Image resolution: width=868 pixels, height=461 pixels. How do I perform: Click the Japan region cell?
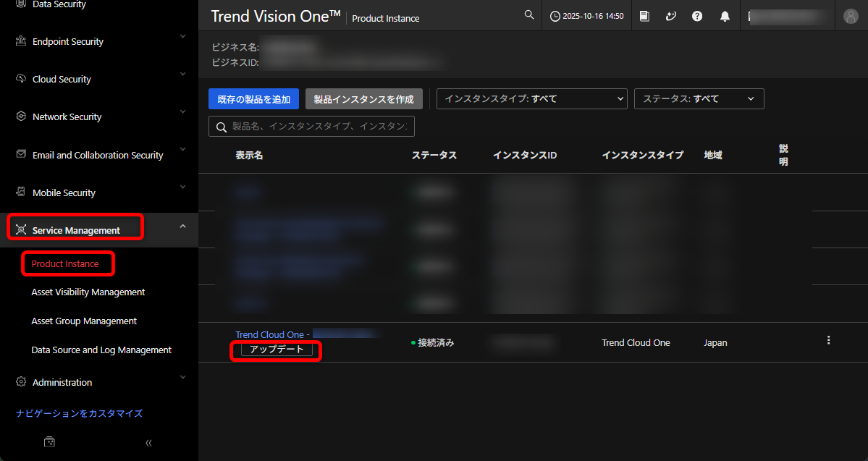(x=715, y=342)
